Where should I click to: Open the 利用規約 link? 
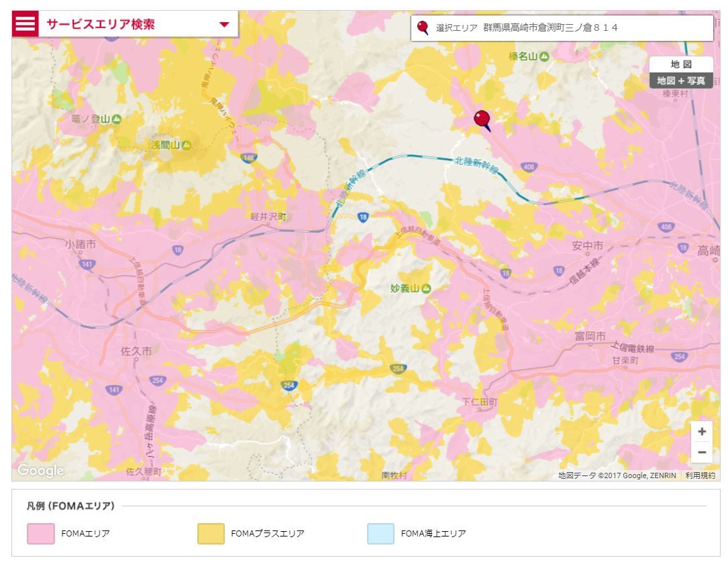click(701, 475)
